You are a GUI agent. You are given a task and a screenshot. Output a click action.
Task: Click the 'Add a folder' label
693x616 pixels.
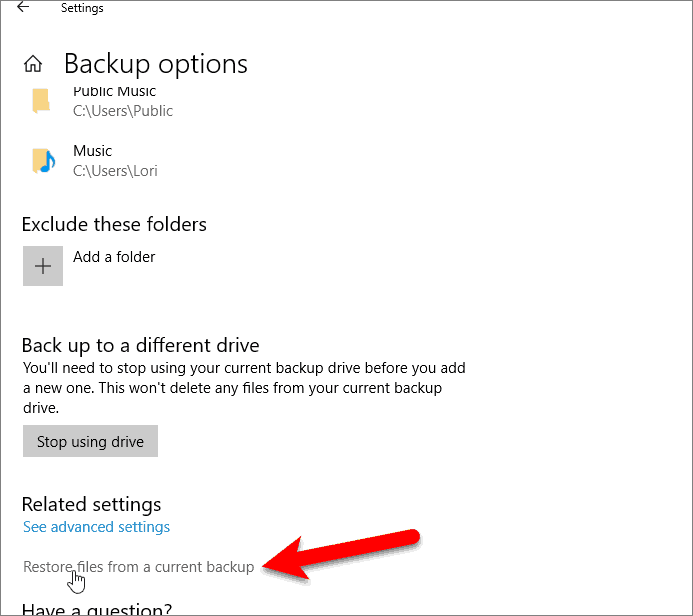(114, 257)
